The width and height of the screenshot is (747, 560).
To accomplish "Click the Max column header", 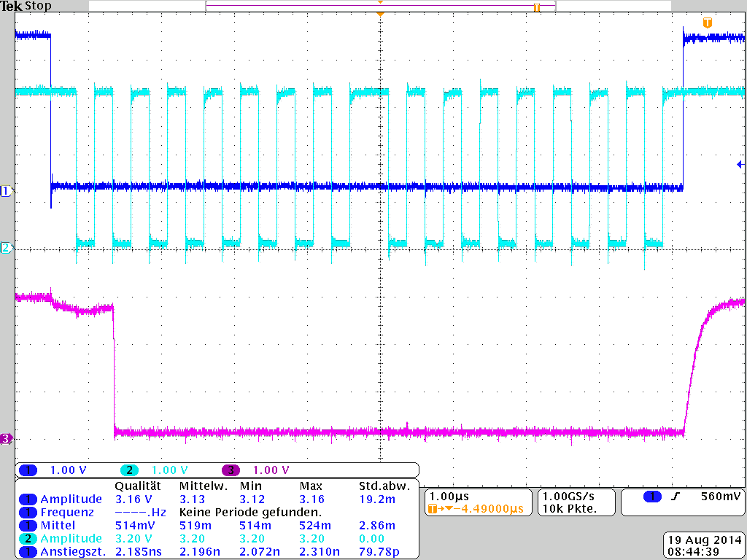I will 311,486.
